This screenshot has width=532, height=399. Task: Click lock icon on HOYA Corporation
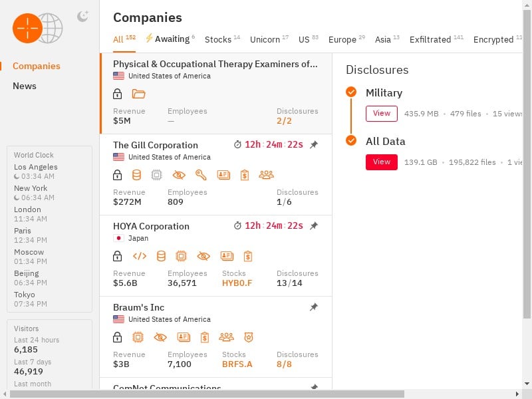tap(118, 256)
